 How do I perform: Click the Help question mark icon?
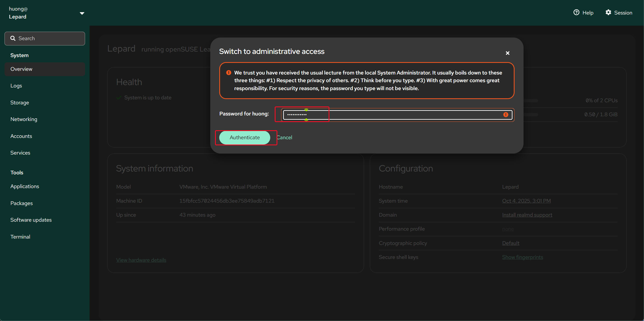click(x=576, y=12)
